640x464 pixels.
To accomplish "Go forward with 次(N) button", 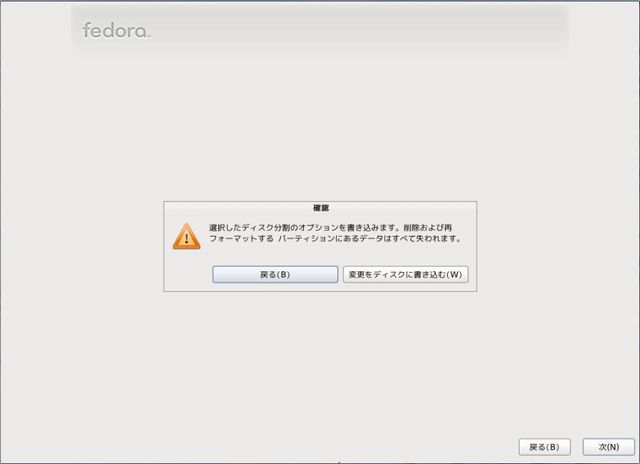I will [x=609, y=447].
